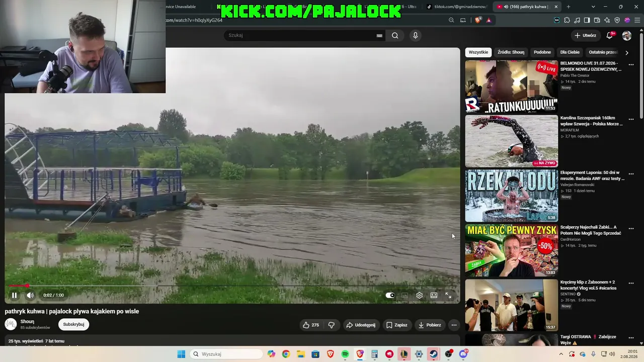Select the Źródło: Shoun filter chip
The width and height of the screenshot is (644, 362).
511,52
